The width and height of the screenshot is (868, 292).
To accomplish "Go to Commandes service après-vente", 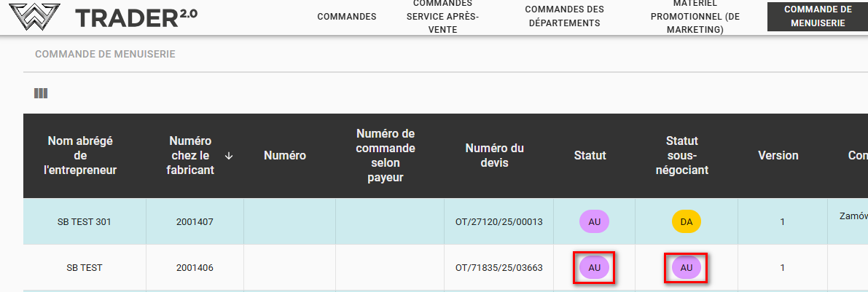I will (x=442, y=17).
